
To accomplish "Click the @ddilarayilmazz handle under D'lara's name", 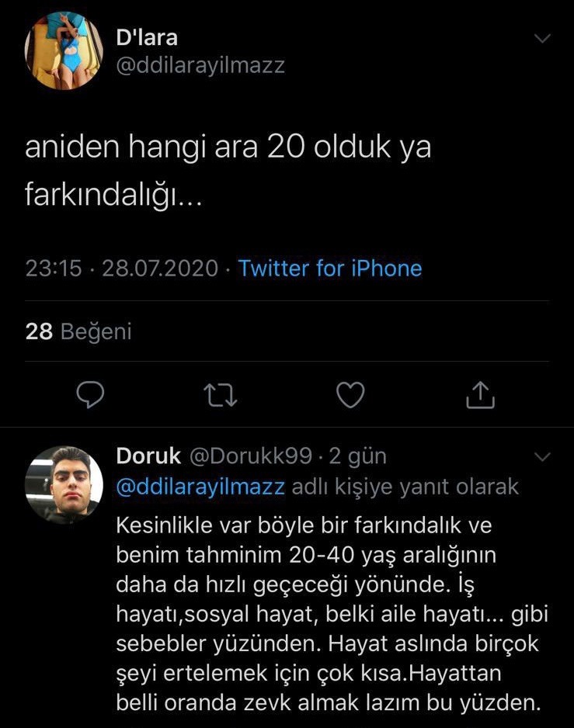I will click(x=200, y=65).
